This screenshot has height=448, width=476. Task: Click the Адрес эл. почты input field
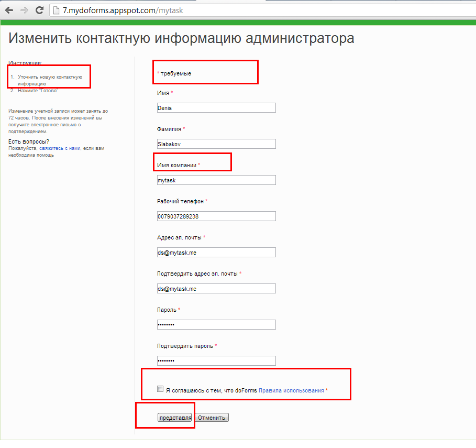[216, 253]
